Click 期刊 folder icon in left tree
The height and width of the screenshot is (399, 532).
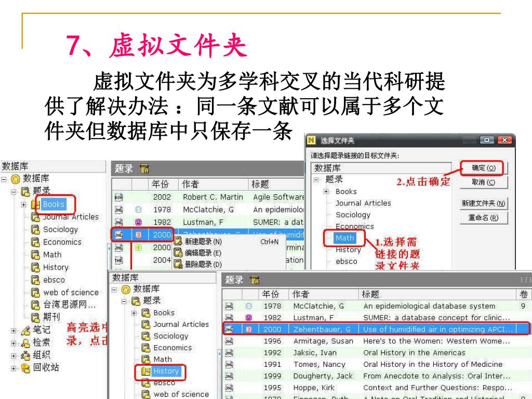coord(35,317)
